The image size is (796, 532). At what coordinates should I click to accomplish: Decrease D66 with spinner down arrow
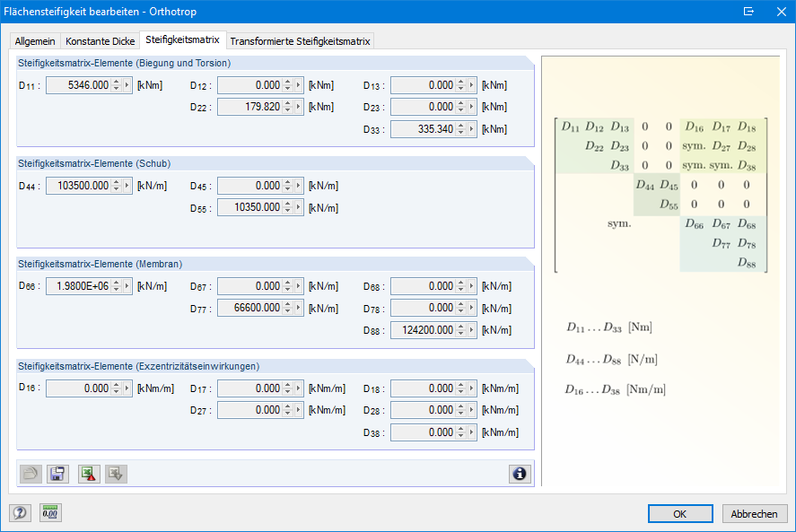click(x=117, y=291)
